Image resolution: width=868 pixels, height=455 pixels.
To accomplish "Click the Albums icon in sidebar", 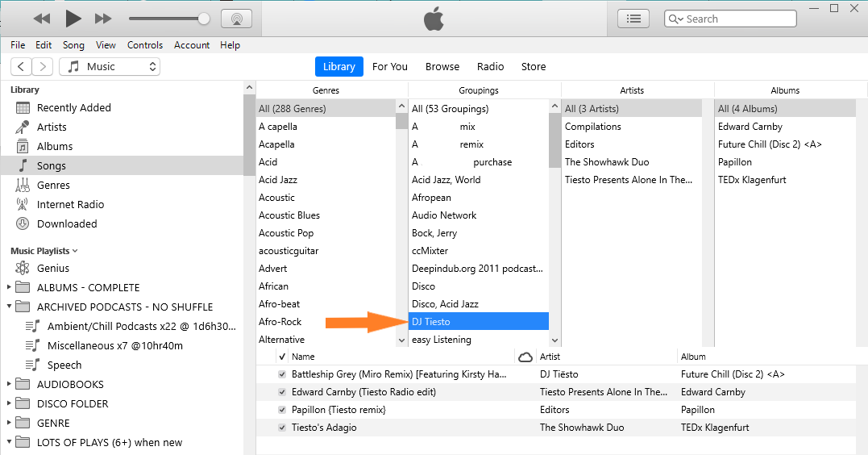I will tap(23, 146).
